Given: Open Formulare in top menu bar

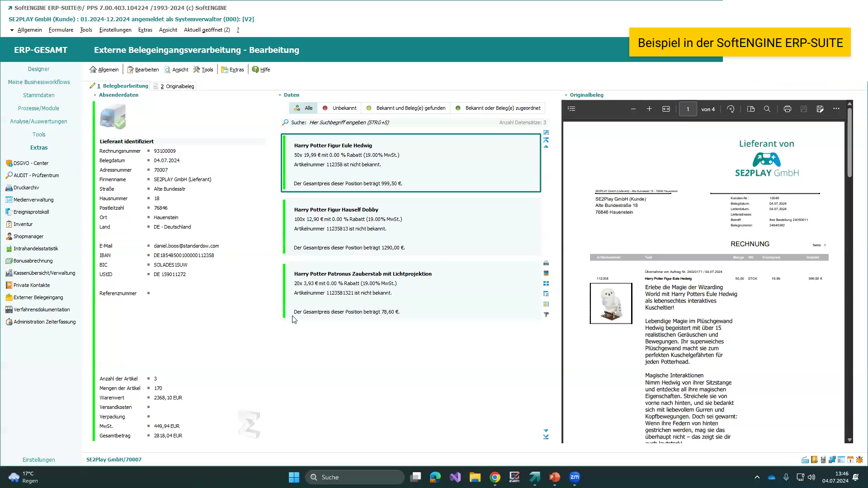Looking at the screenshot, I should click(x=61, y=30).
